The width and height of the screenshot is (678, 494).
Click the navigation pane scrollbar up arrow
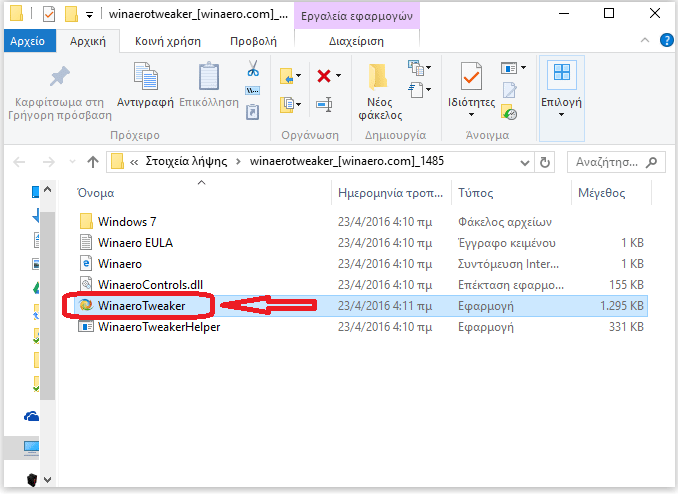[x=48, y=189]
